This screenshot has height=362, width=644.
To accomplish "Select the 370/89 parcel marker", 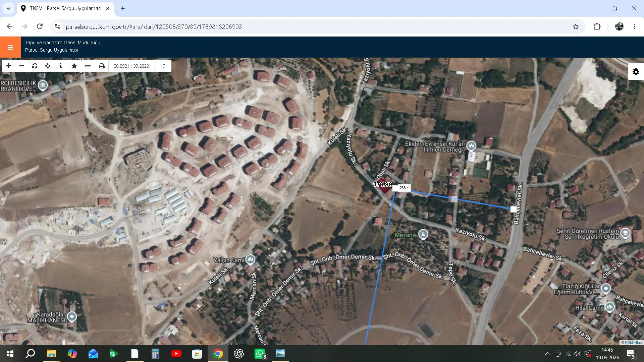I will (384, 185).
